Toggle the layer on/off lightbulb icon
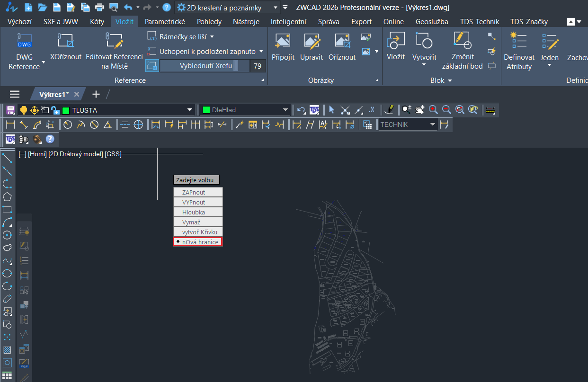 (x=23, y=110)
